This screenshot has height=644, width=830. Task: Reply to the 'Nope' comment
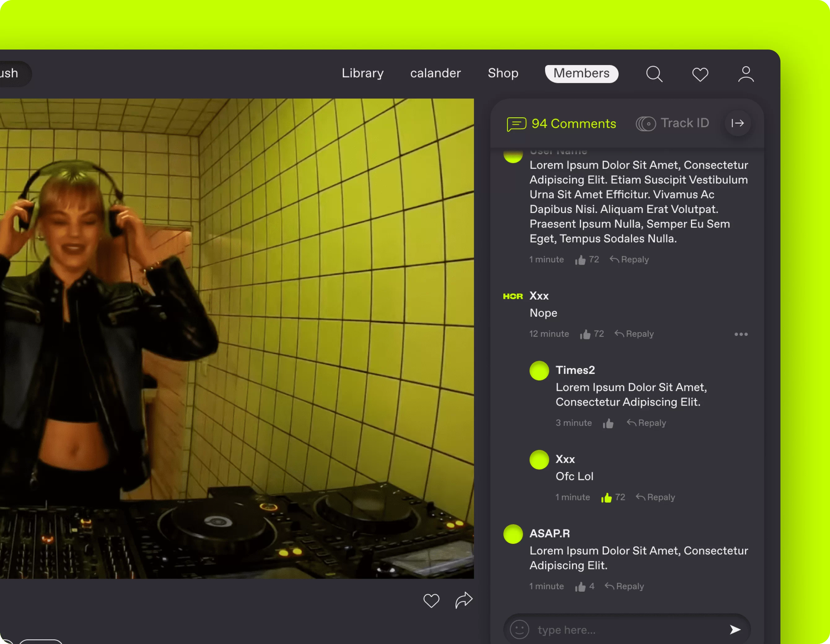pyautogui.click(x=634, y=334)
